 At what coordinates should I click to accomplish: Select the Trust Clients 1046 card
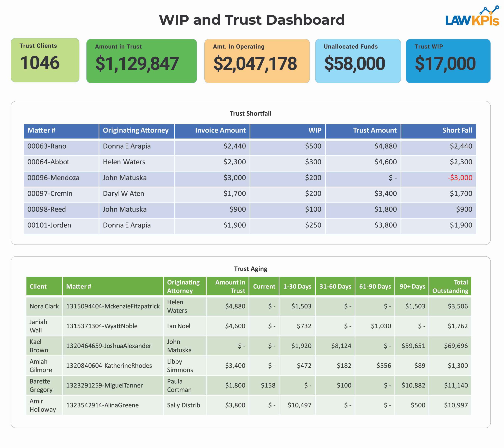(x=45, y=60)
